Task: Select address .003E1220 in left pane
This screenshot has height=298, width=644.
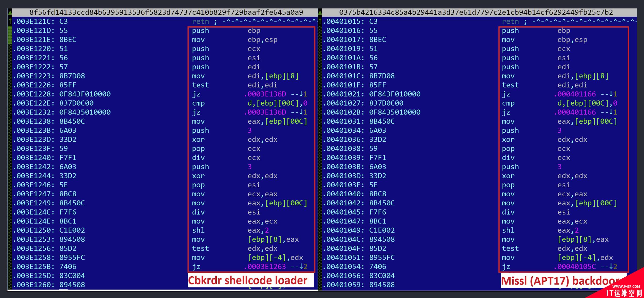Action: (x=33, y=49)
